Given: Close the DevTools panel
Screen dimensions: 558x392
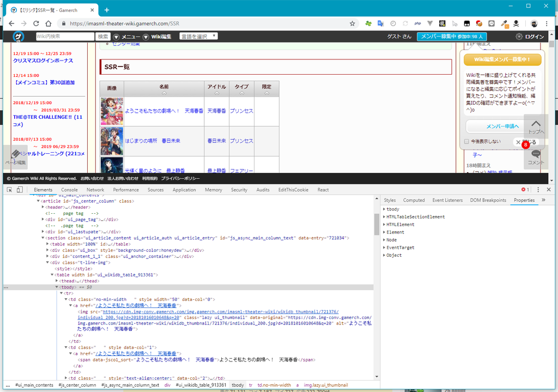Looking at the screenshot, I should click(549, 190).
